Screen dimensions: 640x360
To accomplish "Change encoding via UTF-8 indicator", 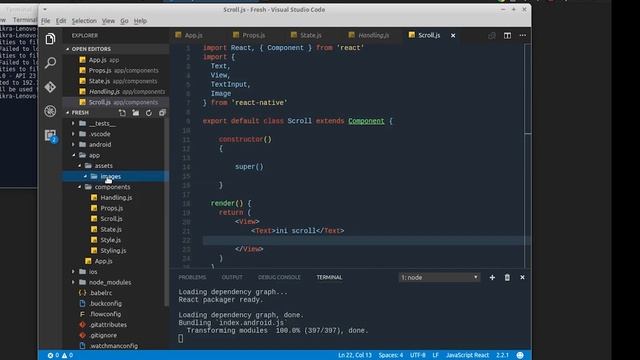I will (x=418, y=355).
